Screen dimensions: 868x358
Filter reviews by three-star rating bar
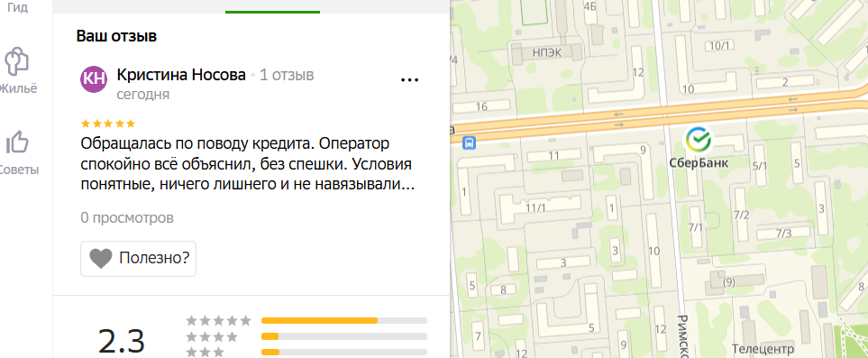pyautogui.click(x=343, y=352)
